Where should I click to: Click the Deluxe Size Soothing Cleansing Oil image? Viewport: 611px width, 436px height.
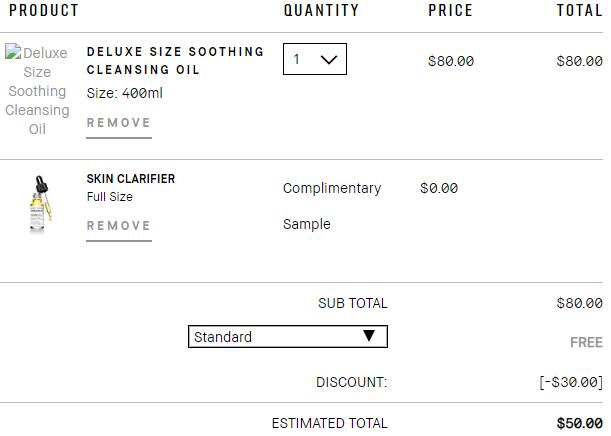tap(37, 90)
